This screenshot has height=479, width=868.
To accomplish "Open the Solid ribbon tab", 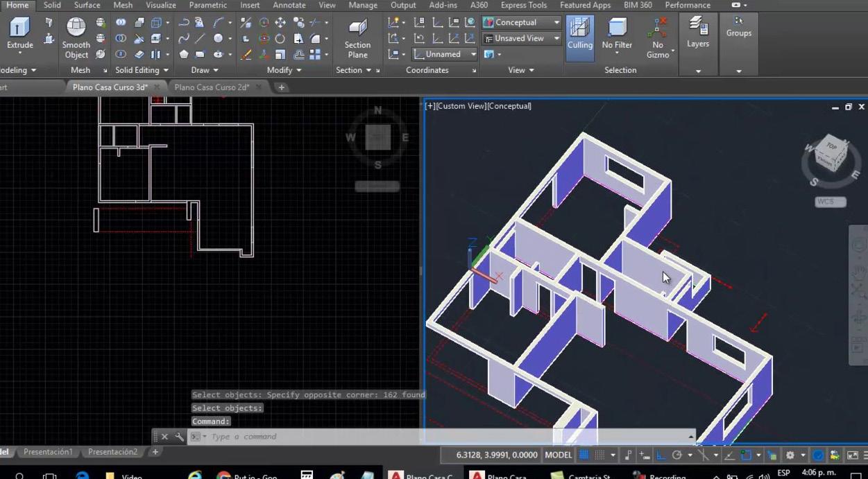I will coord(52,5).
